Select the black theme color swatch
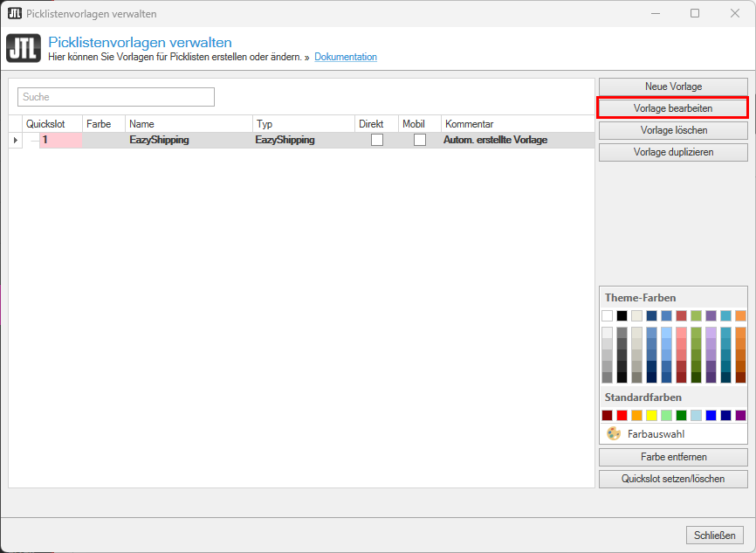 coord(622,315)
